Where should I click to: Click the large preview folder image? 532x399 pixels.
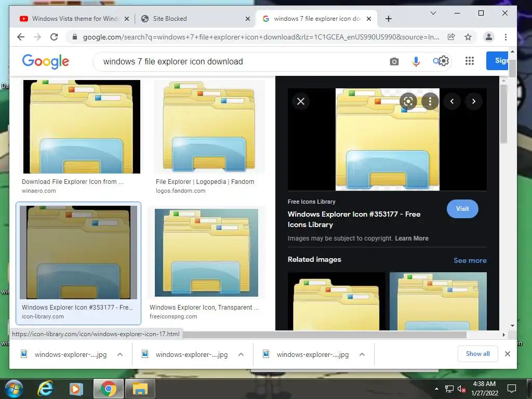tap(388, 139)
